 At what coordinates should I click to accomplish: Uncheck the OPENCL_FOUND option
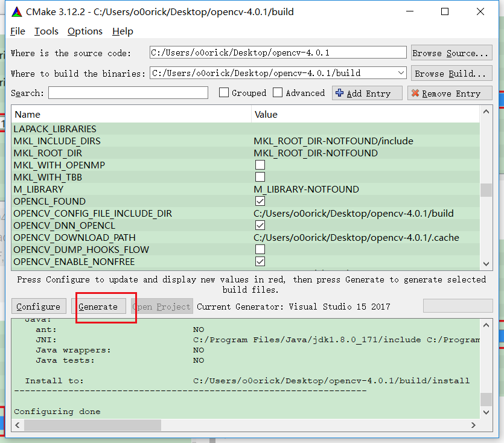[260, 201]
